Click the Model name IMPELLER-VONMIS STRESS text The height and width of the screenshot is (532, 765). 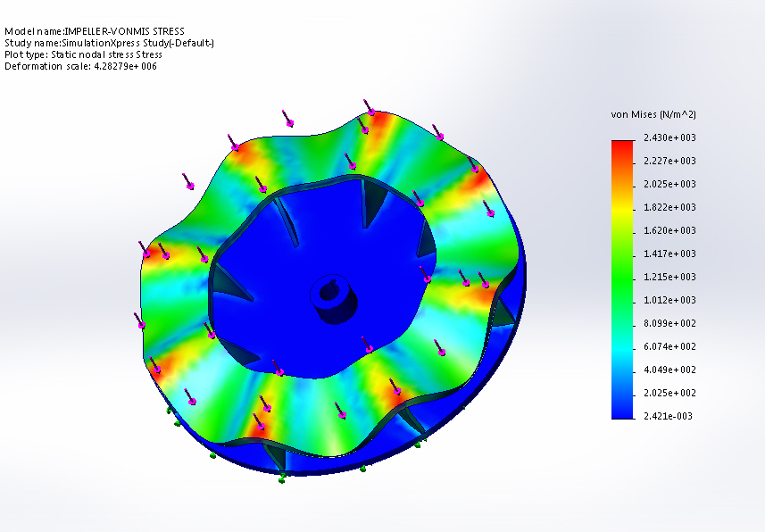95,31
